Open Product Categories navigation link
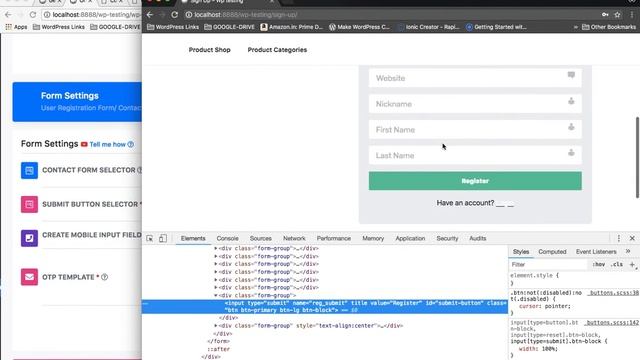The image size is (640, 360). 277,50
